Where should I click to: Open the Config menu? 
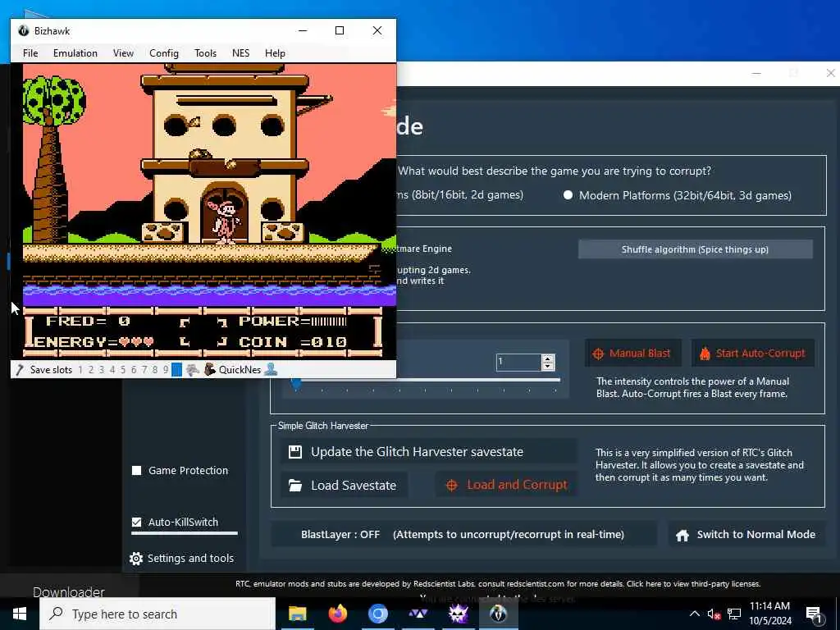click(x=164, y=53)
